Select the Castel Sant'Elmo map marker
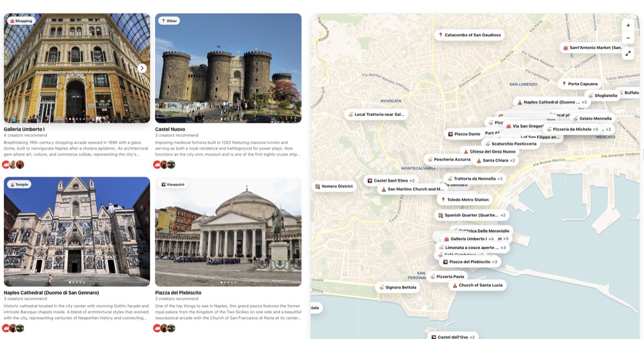 (390, 181)
